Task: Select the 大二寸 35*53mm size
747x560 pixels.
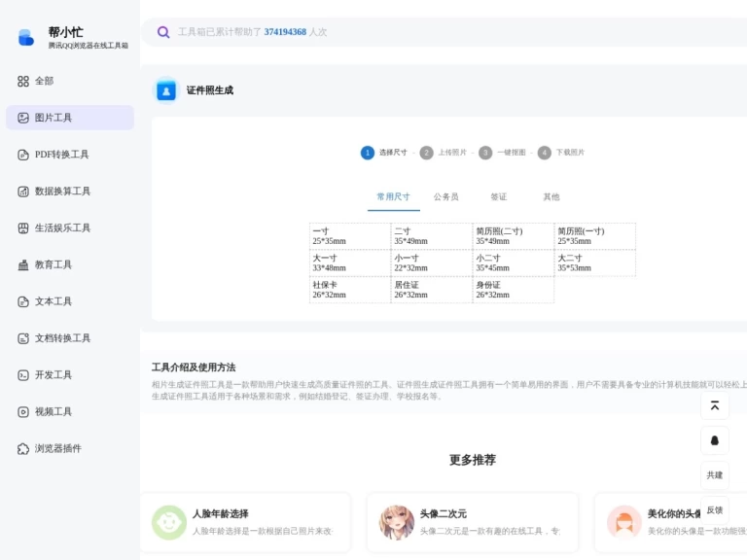Action: coord(595,262)
